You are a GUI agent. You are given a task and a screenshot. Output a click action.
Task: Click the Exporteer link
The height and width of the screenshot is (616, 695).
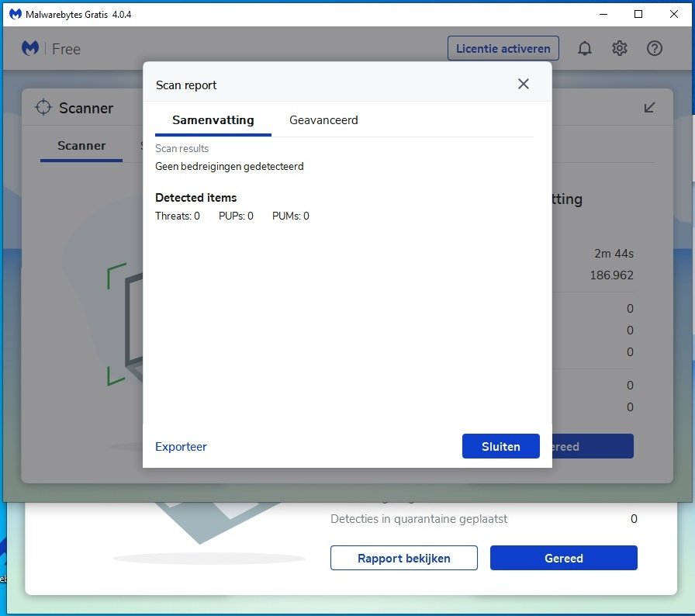point(181,446)
